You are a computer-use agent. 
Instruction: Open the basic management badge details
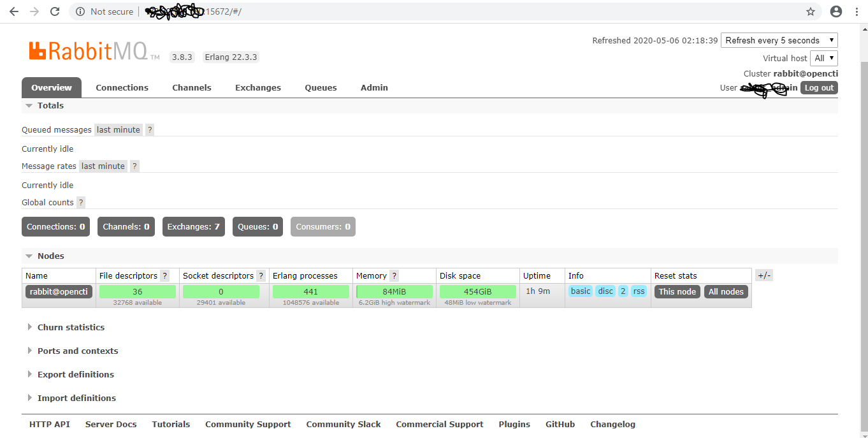pos(580,291)
